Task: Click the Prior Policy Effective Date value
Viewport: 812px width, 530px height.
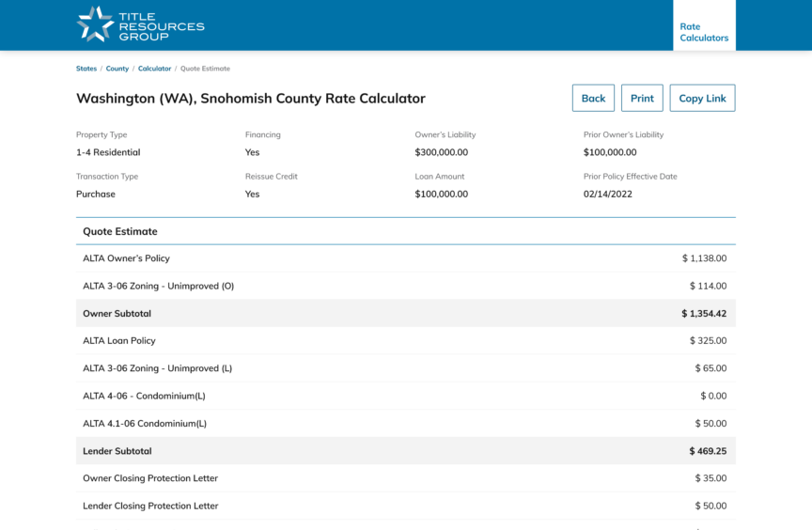Action: pyautogui.click(x=606, y=195)
